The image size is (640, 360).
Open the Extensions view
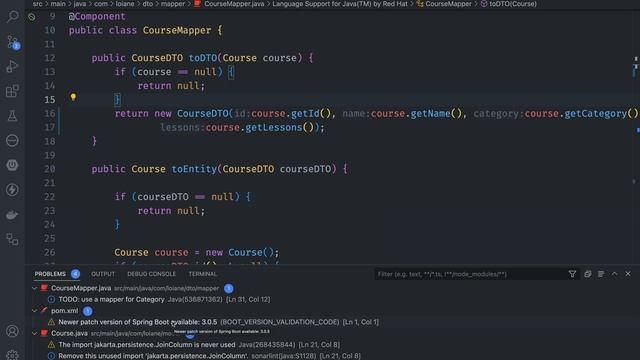point(12,91)
